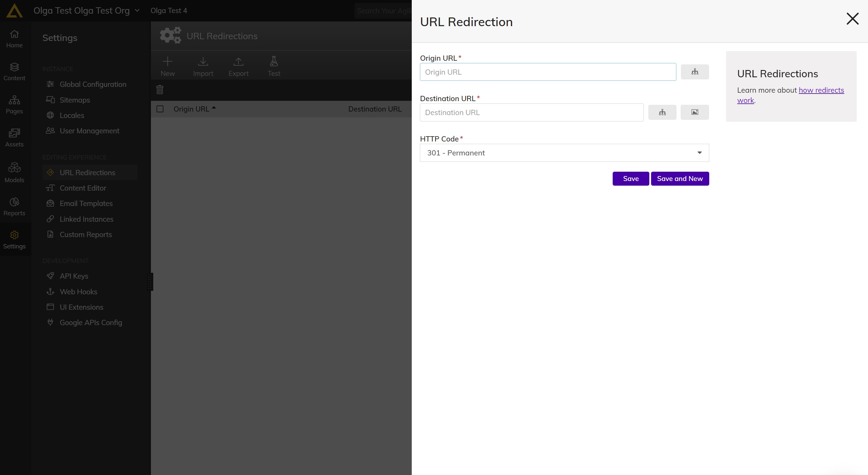
Task: Open Web Hooks settings item
Action: click(x=78, y=291)
